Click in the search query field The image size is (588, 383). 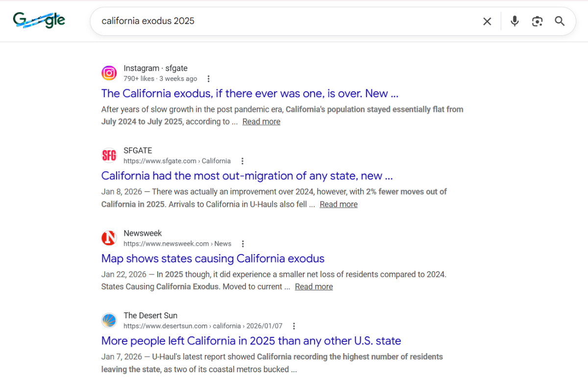point(284,21)
